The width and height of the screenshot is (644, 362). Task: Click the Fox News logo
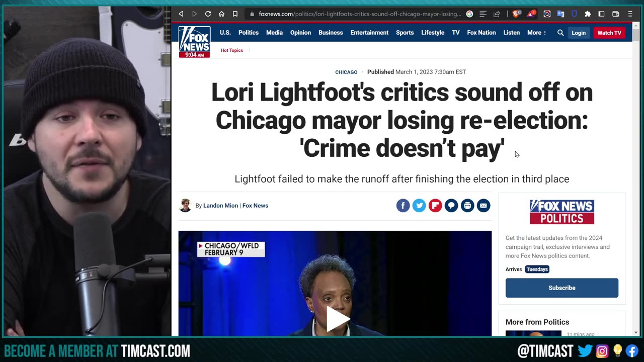(x=194, y=42)
